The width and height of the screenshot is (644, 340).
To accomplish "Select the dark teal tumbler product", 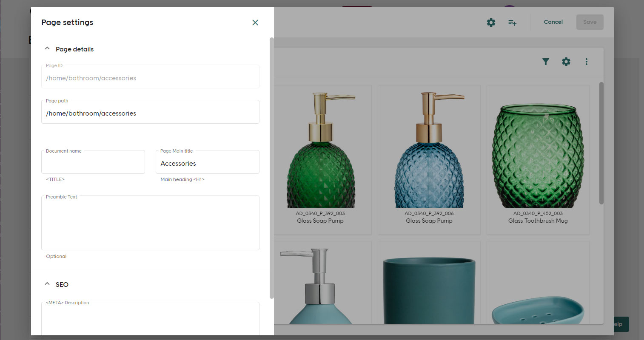I will point(429,283).
